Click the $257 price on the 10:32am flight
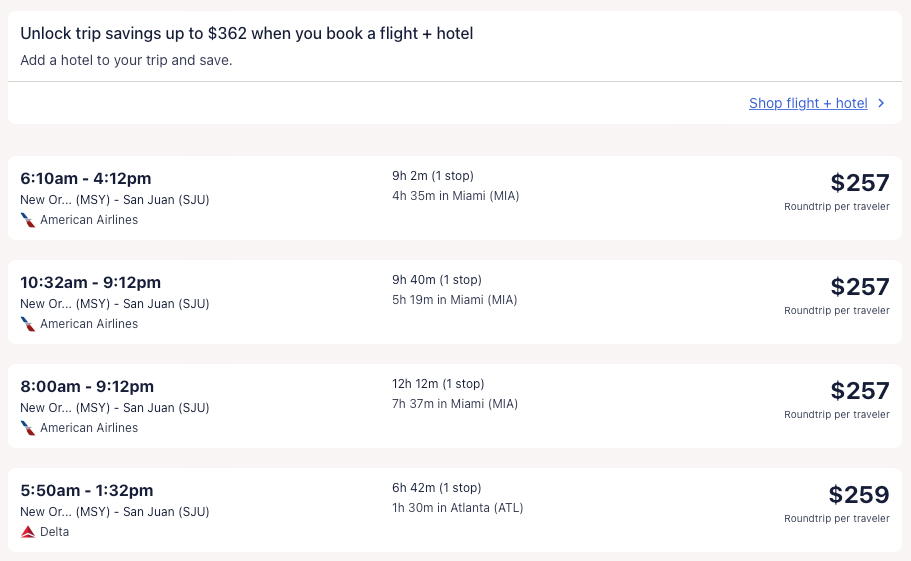 [x=859, y=287]
